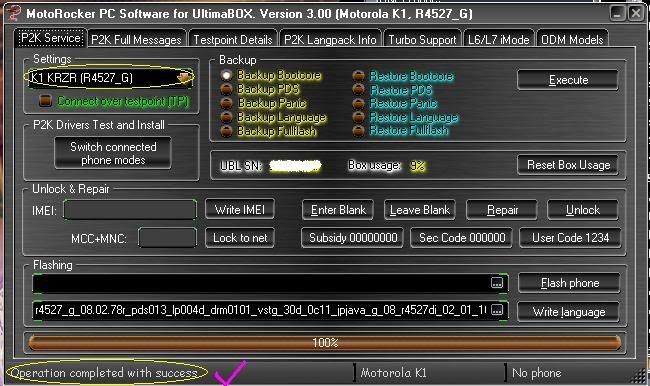The width and height of the screenshot is (650, 386).
Task: Go to the ODM Models tab
Action: (x=572, y=39)
